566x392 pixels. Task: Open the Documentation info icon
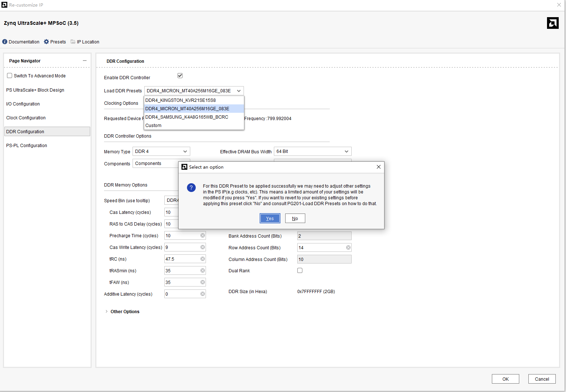[5, 42]
